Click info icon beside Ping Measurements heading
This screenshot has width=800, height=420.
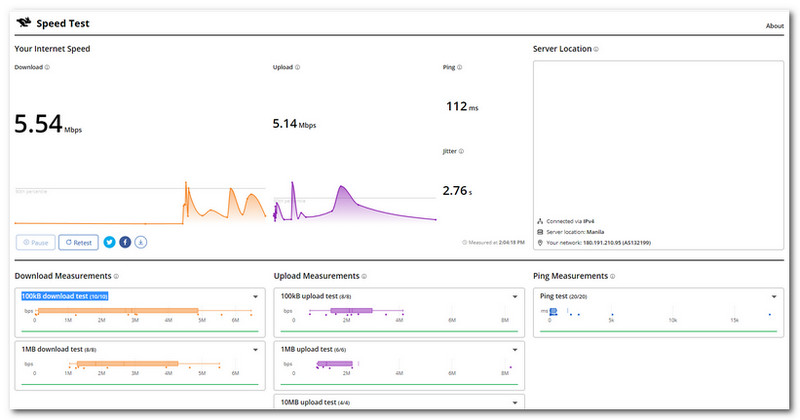613,276
